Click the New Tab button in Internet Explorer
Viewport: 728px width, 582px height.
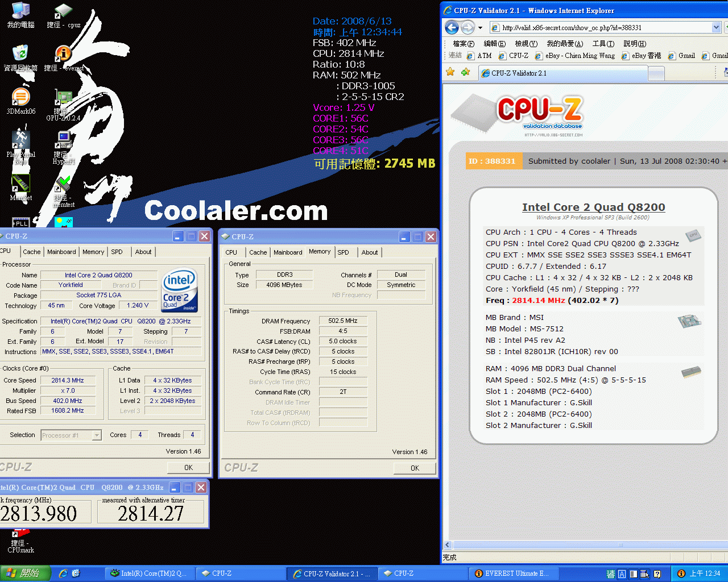click(x=656, y=73)
